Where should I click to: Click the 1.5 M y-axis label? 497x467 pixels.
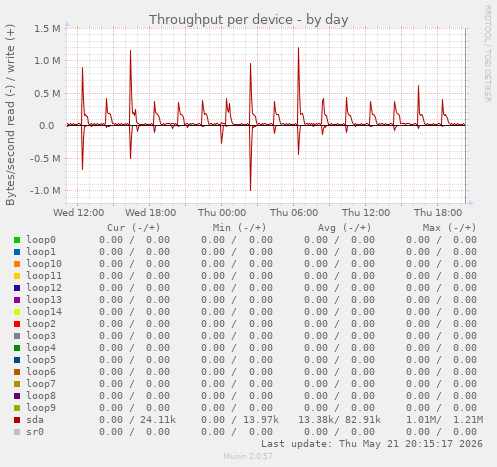click(47, 29)
